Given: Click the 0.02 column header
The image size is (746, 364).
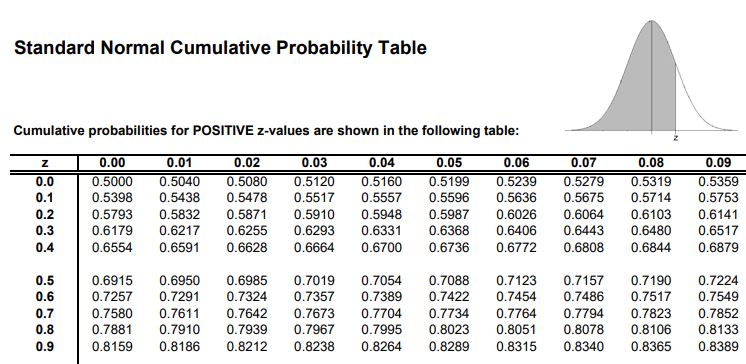Looking at the screenshot, I should (x=247, y=163).
